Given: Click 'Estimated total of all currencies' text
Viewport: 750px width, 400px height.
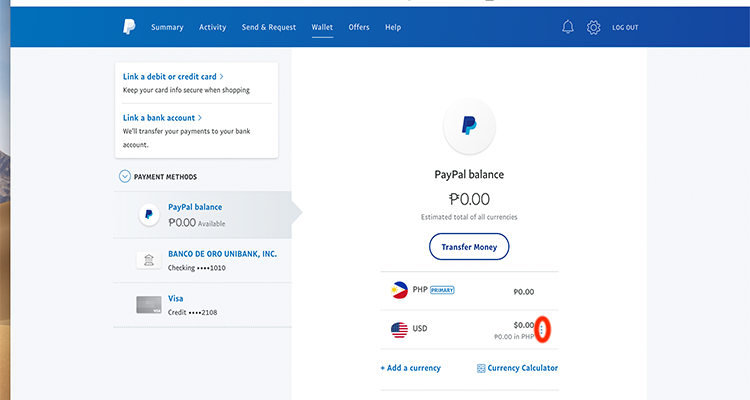Looking at the screenshot, I should coord(469,217).
